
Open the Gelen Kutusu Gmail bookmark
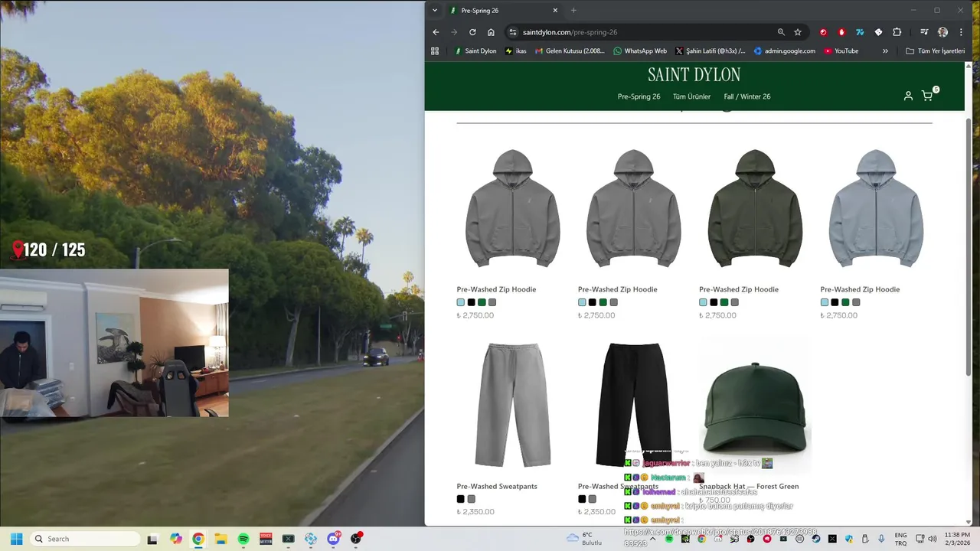coord(570,51)
